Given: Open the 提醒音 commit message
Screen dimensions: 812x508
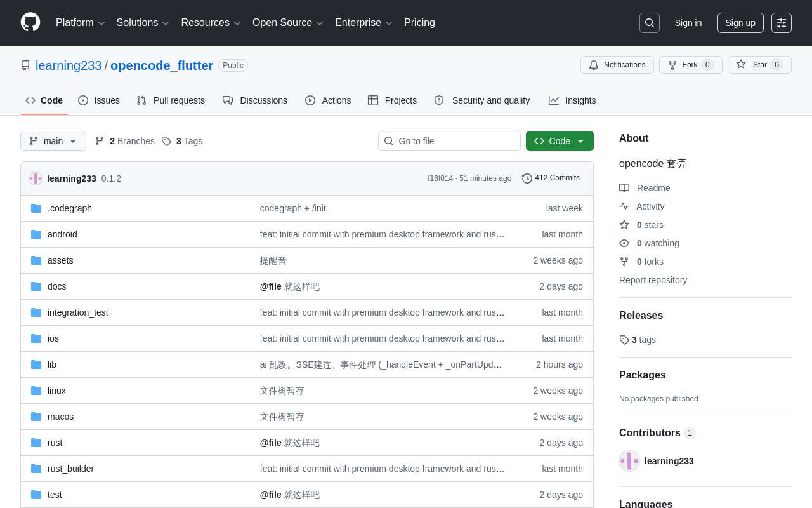Looking at the screenshot, I should click(x=273, y=260).
